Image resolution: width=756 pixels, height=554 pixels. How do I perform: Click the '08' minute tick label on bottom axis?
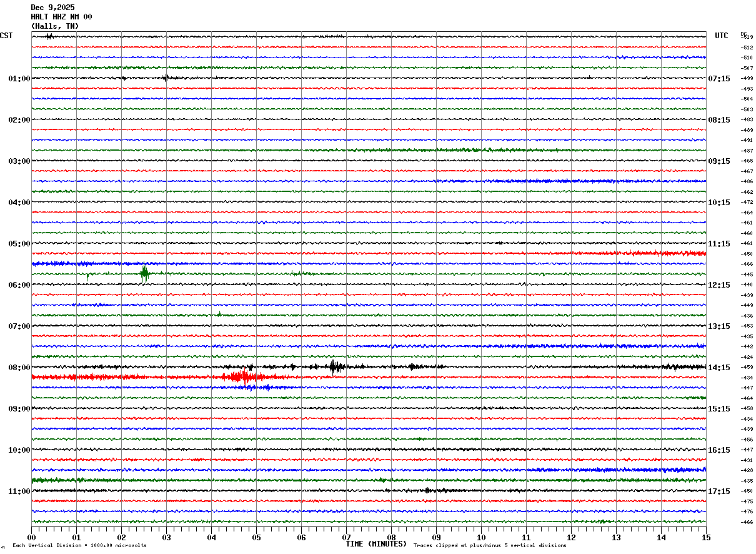(x=391, y=537)
